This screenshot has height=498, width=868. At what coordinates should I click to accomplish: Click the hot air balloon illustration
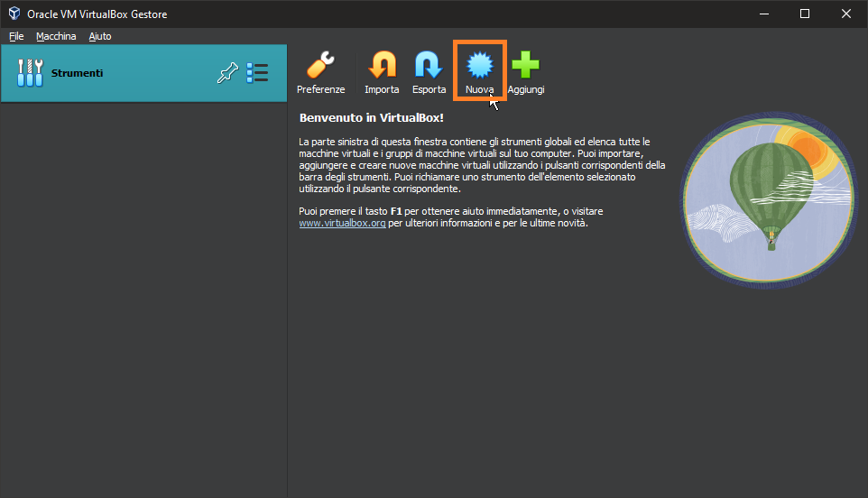tap(769, 200)
